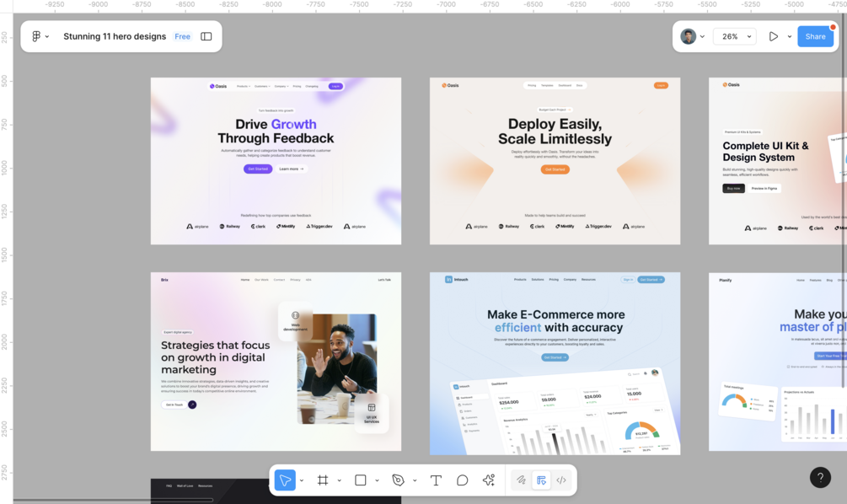847x504 pixels.
Task: Select the Frame tool
Action: coord(323,480)
